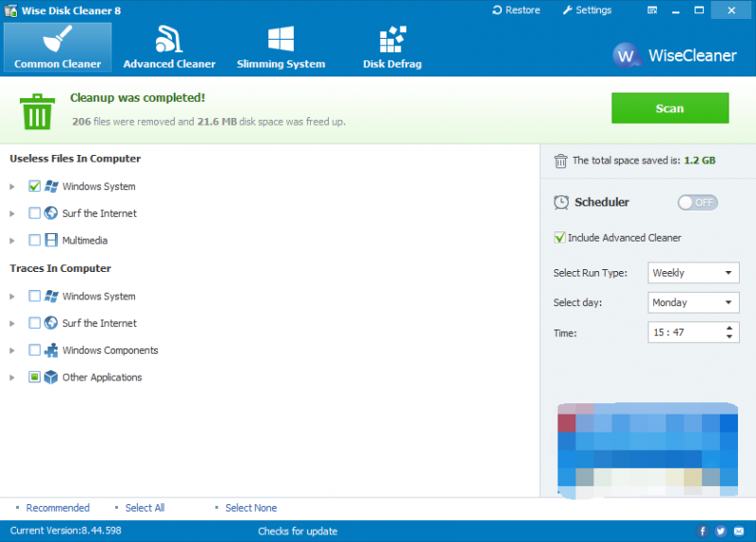Image resolution: width=756 pixels, height=542 pixels.
Task: Toggle the Other Applications checkbox
Action: 34,377
